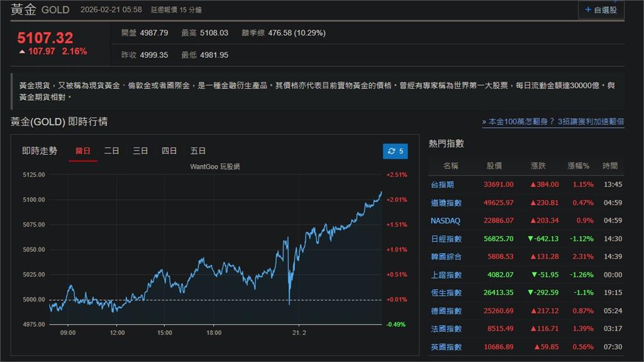This screenshot has height=362, width=644.
Task: Click the 時間 column header
Action: [x=610, y=166]
